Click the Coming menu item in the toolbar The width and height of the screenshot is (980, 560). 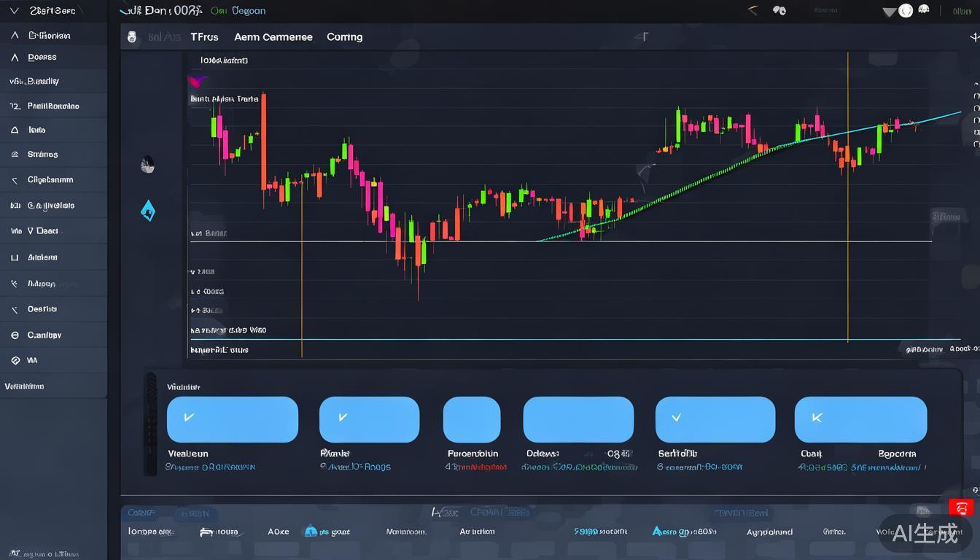coord(343,36)
